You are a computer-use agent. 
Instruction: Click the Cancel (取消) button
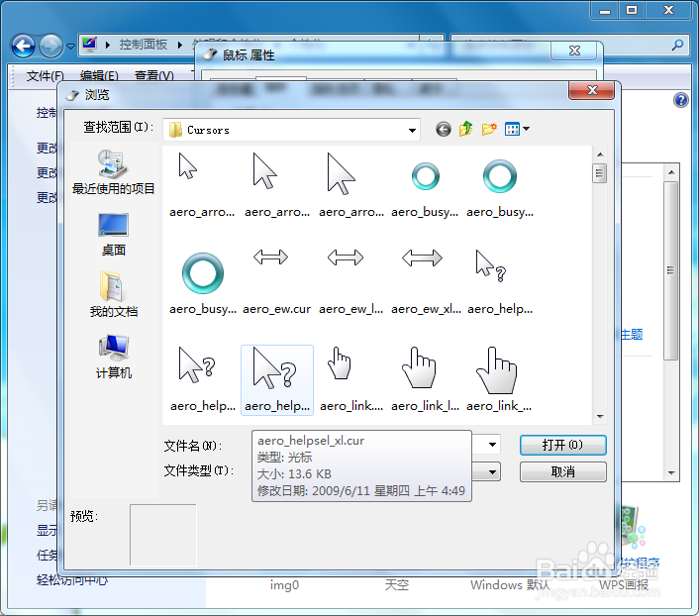click(562, 472)
